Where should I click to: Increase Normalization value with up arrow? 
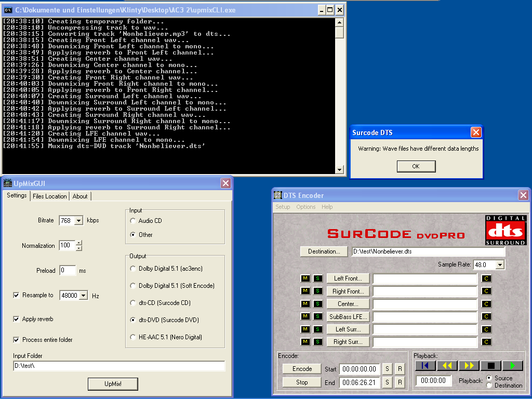pyautogui.click(x=79, y=243)
